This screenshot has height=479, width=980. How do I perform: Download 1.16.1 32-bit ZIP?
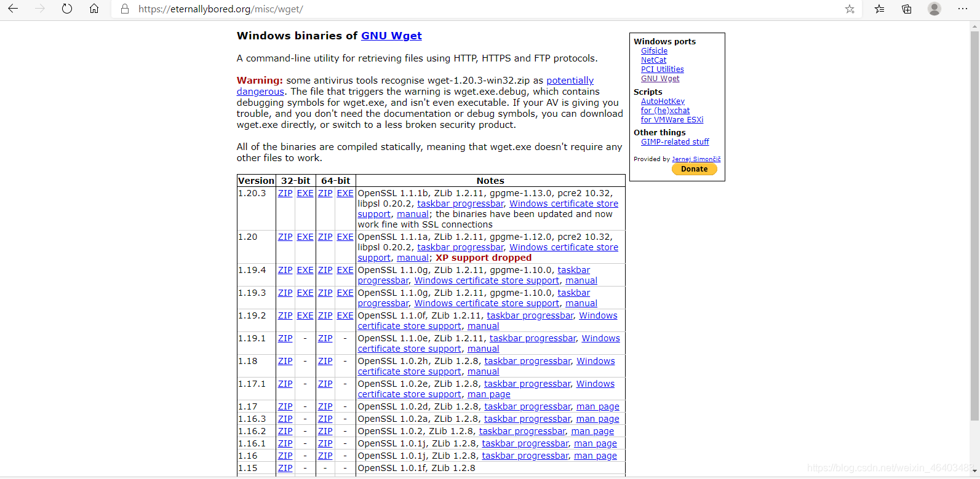point(285,443)
